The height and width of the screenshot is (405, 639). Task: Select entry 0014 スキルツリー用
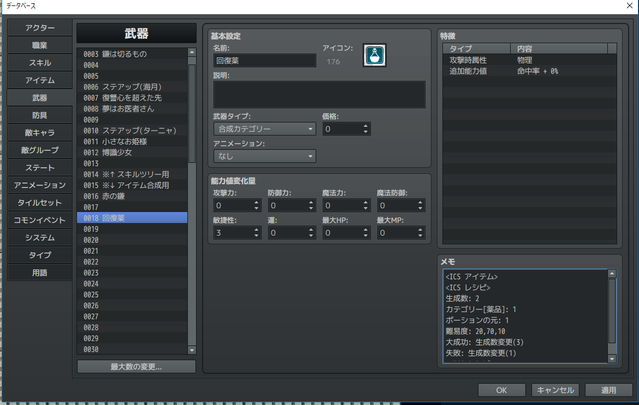tap(132, 174)
